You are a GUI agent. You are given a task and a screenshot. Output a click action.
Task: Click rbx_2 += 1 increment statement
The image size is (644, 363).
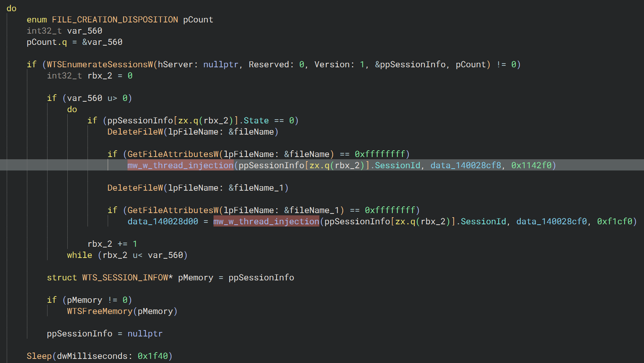112,244
